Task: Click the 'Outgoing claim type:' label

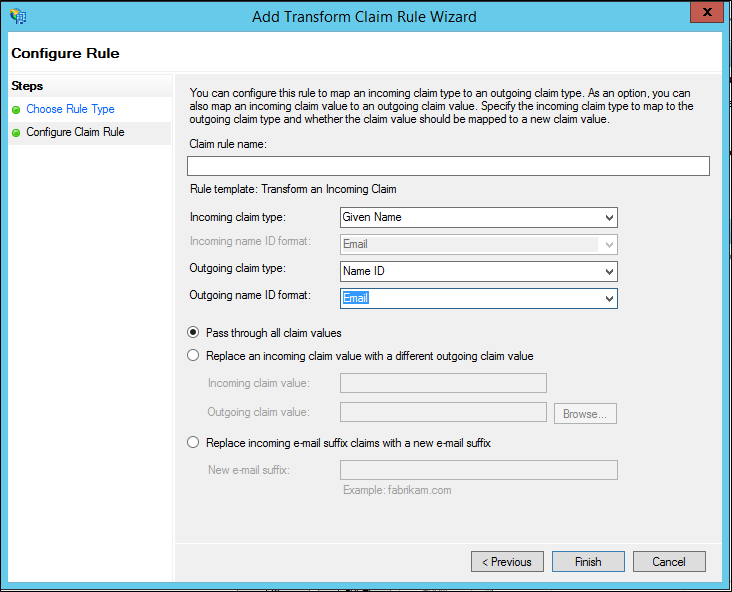Action: click(x=238, y=268)
